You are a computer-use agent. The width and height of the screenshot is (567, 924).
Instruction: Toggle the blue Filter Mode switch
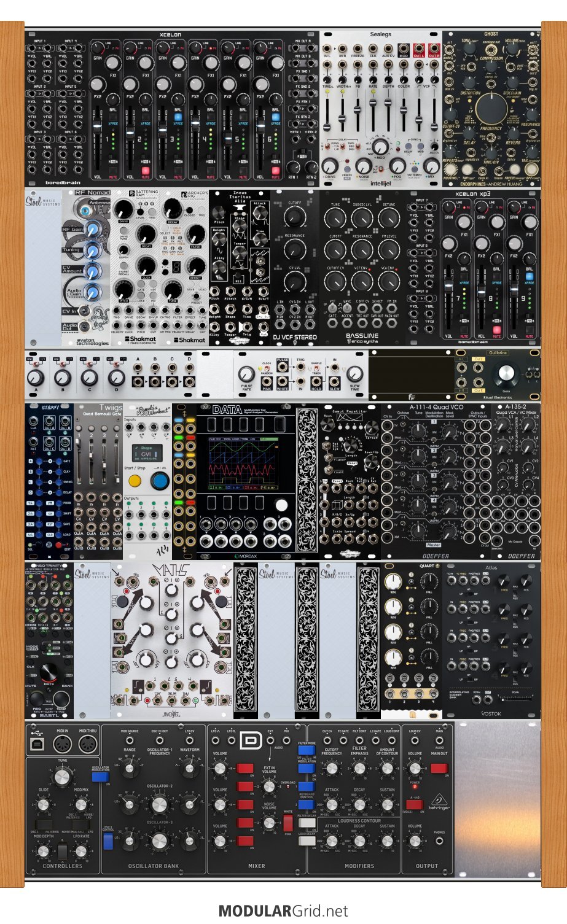[307, 750]
